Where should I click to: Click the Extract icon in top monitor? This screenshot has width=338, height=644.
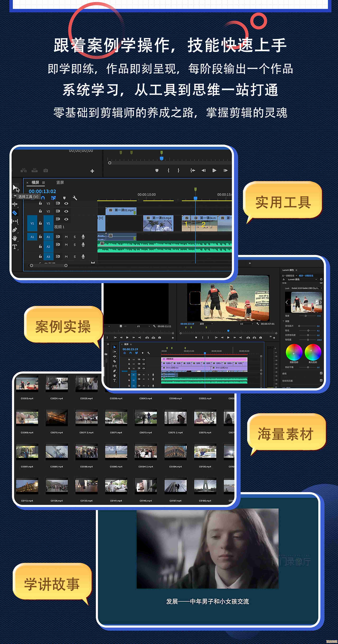click(35, 171)
